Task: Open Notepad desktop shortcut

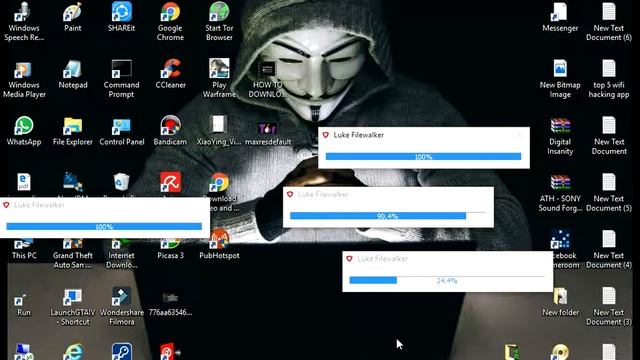Action: coord(73,75)
